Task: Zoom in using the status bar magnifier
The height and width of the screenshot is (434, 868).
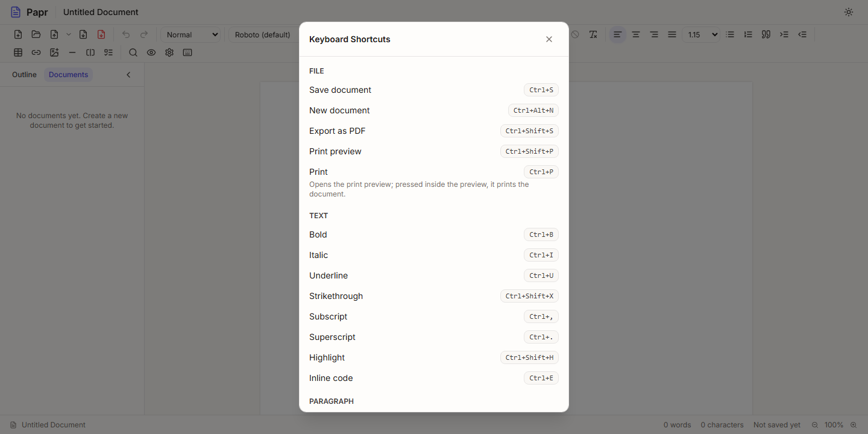Action: point(854,425)
